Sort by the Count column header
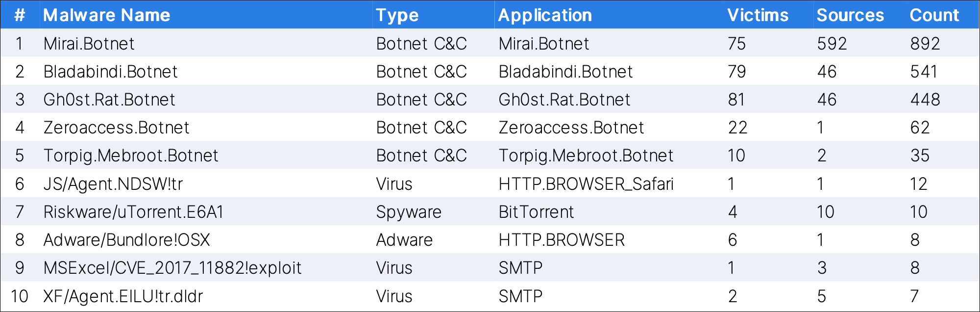Image resolution: width=980 pixels, height=312 pixels. (x=934, y=15)
